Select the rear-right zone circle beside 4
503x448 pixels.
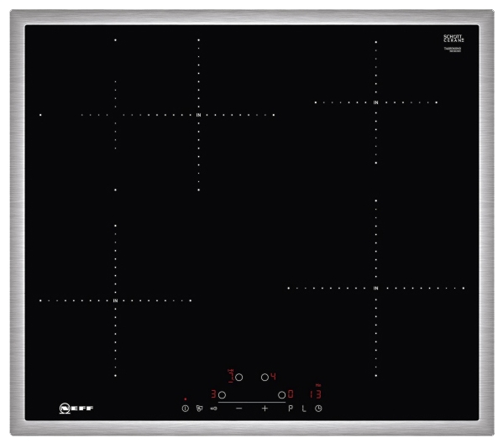(x=265, y=378)
